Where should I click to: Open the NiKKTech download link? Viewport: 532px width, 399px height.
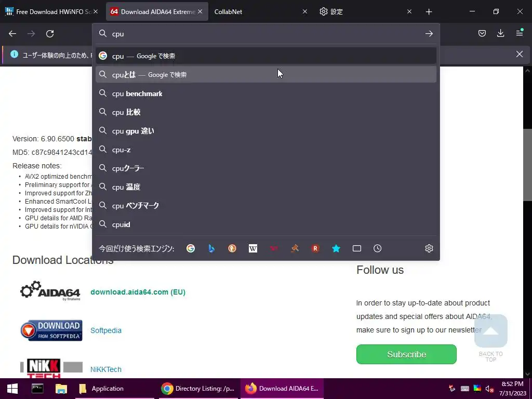[106, 369]
